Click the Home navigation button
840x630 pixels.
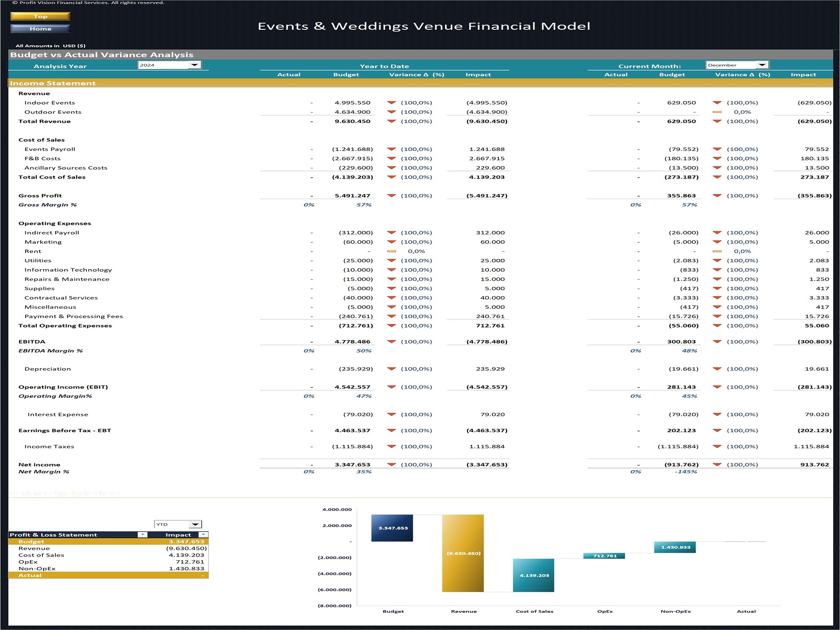point(40,29)
